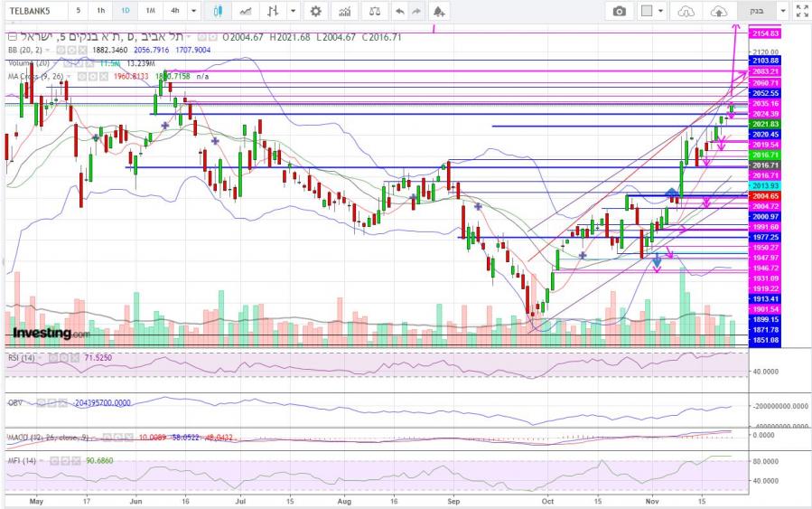The height and width of the screenshot is (509, 812).
Task: Select the 1M interval
Action: [x=150, y=11]
